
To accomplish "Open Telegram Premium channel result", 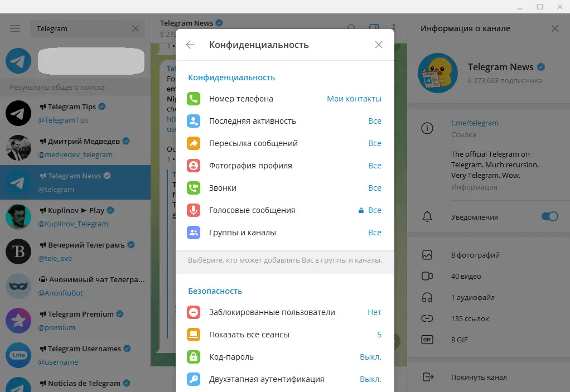I will coord(75,321).
